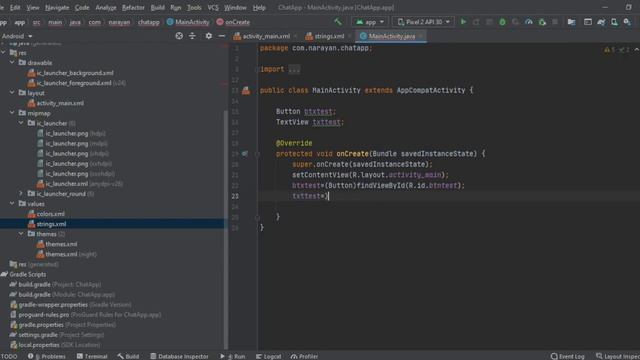Open the Problems tool window
The image size is (640, 360).
(47, 356)
